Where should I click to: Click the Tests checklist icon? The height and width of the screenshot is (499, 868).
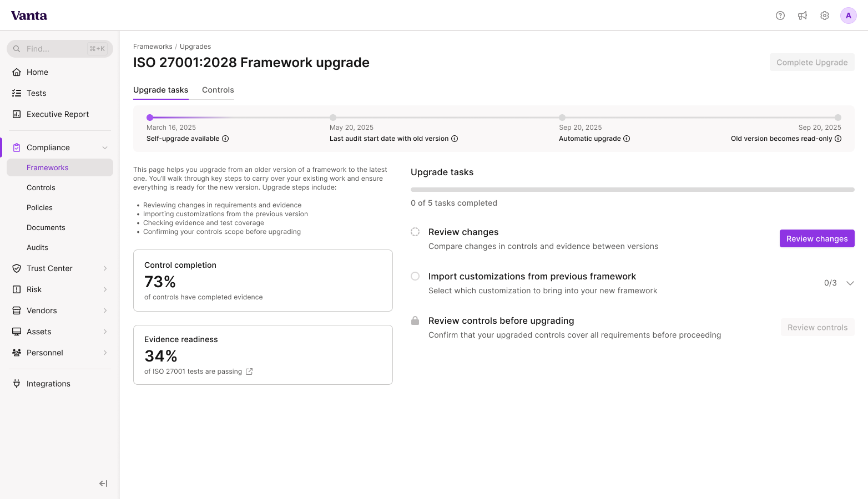click(17, 93)
